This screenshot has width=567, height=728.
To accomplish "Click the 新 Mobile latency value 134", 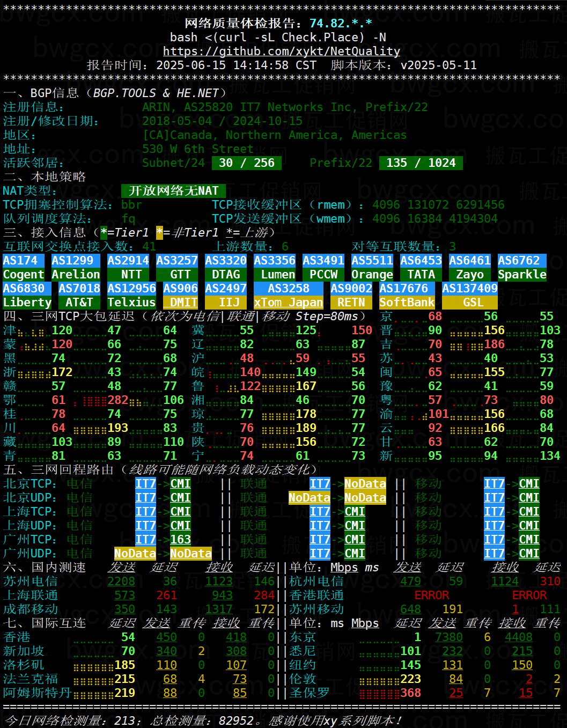I will point(550,455).
